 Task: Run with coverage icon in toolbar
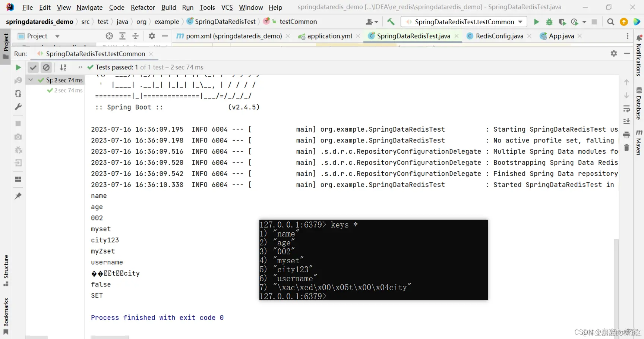(562, 22)
